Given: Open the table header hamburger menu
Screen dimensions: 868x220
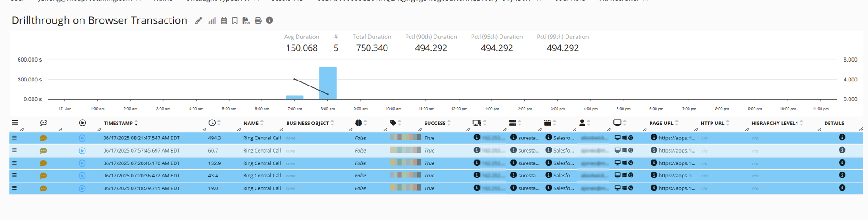Looking at the screenshot, I should (15, 123).
